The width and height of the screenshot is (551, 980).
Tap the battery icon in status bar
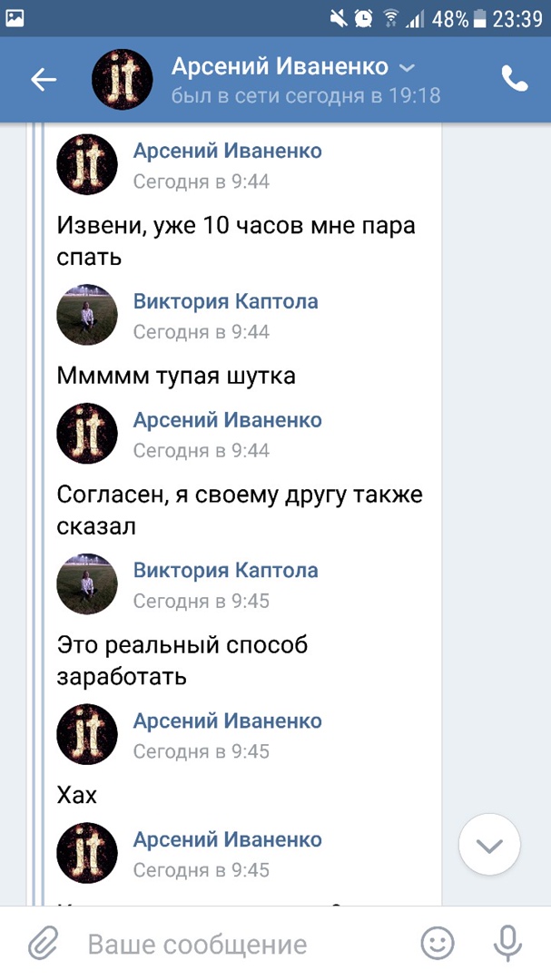pos(479,18)
